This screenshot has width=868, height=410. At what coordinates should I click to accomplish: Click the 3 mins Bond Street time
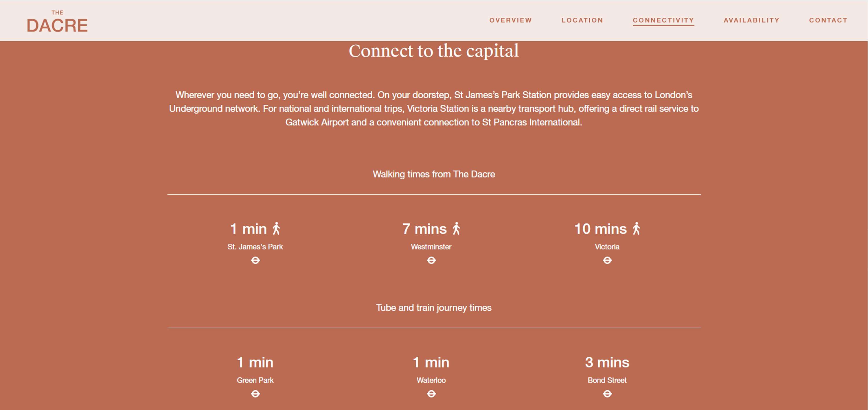click(x=607, y=363)
